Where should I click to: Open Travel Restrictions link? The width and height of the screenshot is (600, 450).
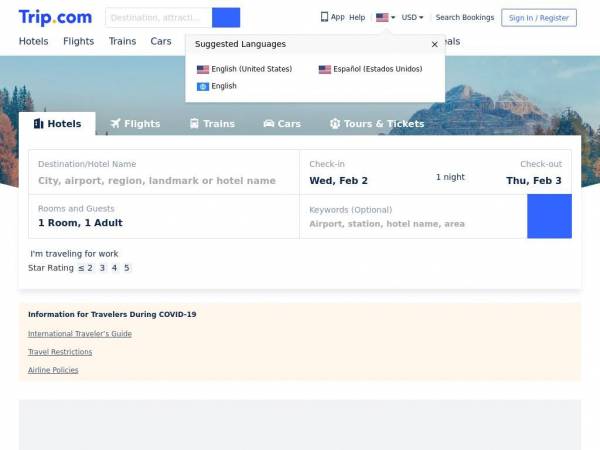tap(60, 352)
